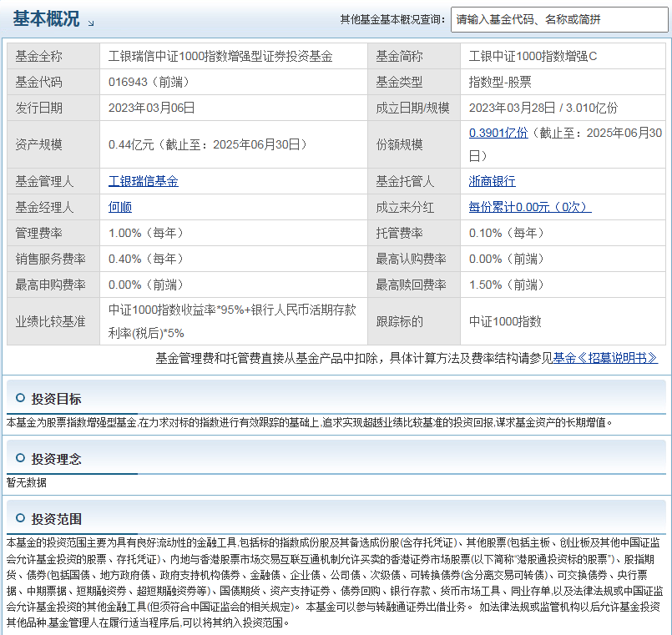Select the 暂无数据 placeholder text
Screen dimensions: 672x635
click(27, 482)
